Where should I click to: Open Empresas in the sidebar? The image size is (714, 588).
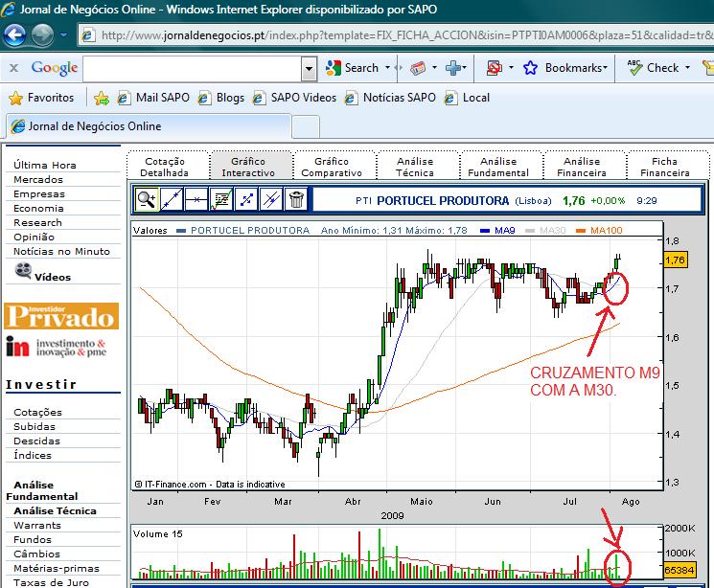click(x=39, y=193)
